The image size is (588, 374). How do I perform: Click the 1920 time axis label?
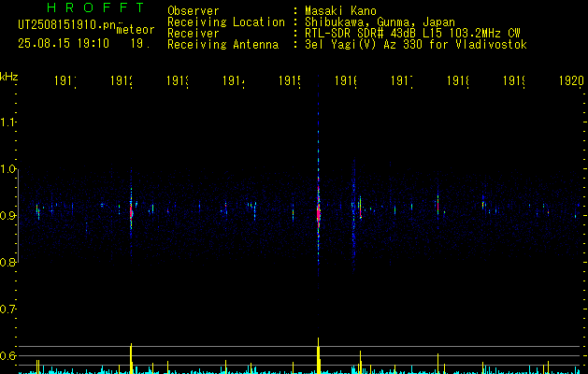pyautogui.click(x=571, y=81)
